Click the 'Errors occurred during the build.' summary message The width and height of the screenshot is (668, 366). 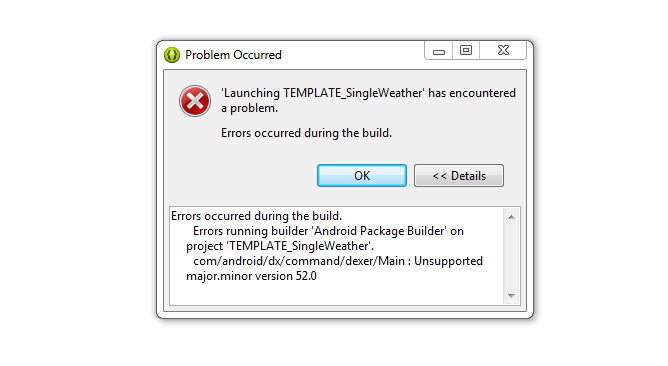(x=306, y=133)
